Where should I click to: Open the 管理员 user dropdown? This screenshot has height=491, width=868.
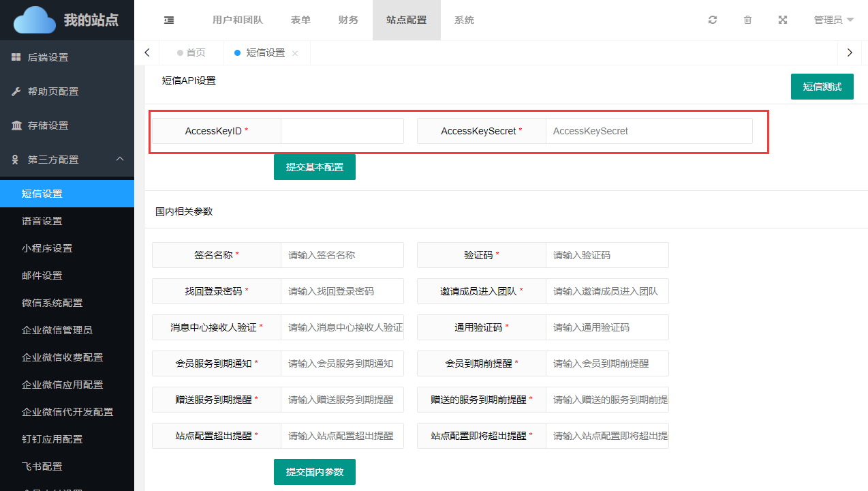833,20
